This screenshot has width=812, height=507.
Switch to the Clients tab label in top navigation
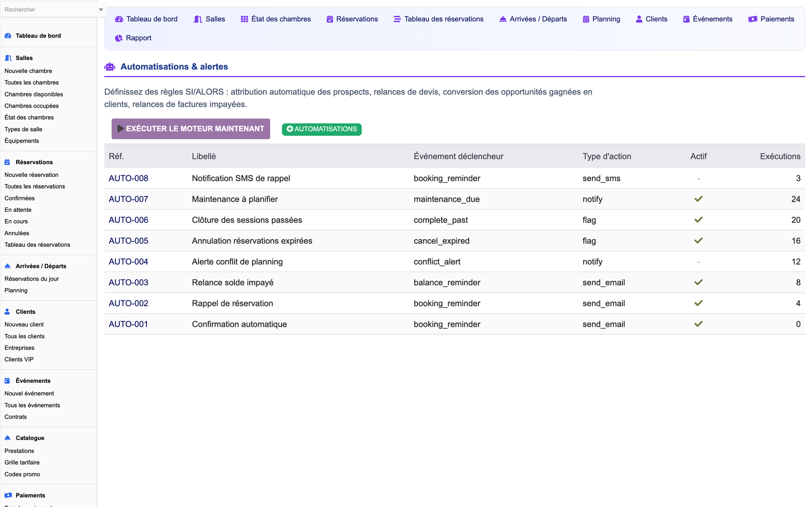pyautogui.click(x=656, y=19)
